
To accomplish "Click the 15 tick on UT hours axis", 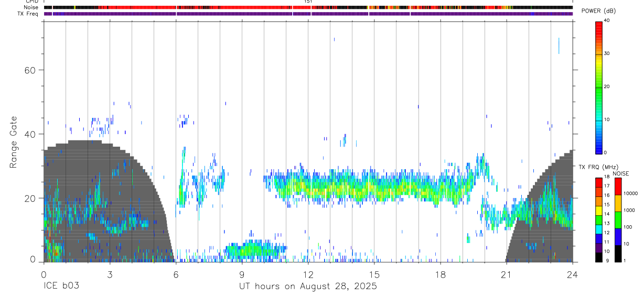I will 374,274.
